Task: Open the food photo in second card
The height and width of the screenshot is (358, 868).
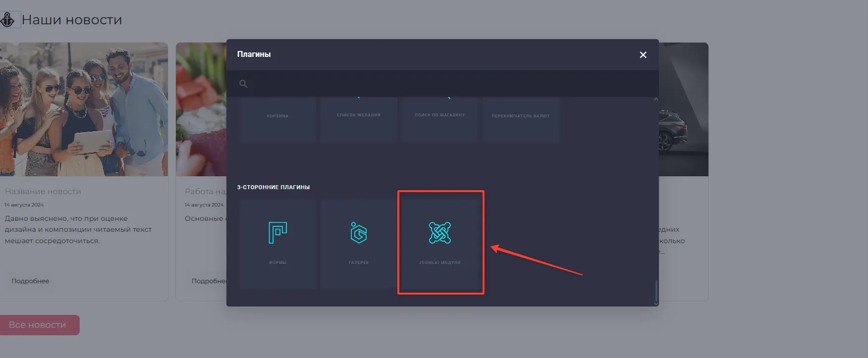Action: pos(201,109)
